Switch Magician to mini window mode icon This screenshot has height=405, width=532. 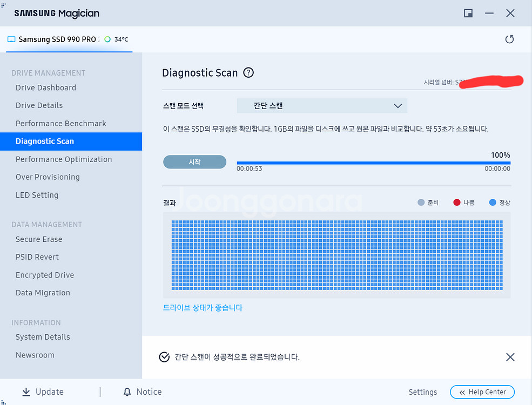tap(468, 13)
